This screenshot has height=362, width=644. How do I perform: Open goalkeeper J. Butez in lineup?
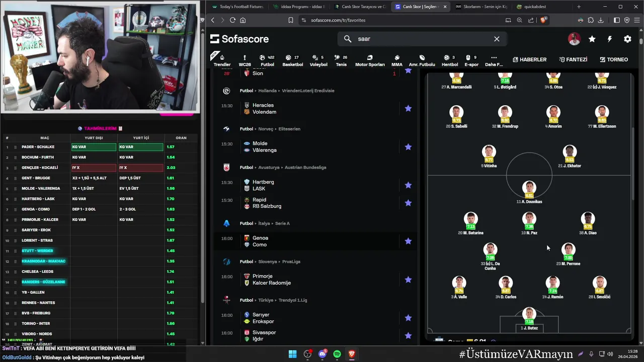click(x=529, y=319)
